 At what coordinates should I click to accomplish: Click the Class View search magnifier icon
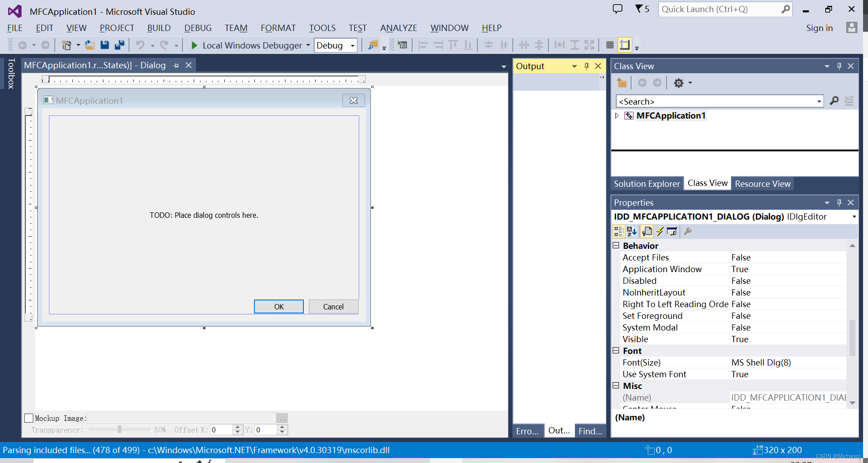(834, 101)
